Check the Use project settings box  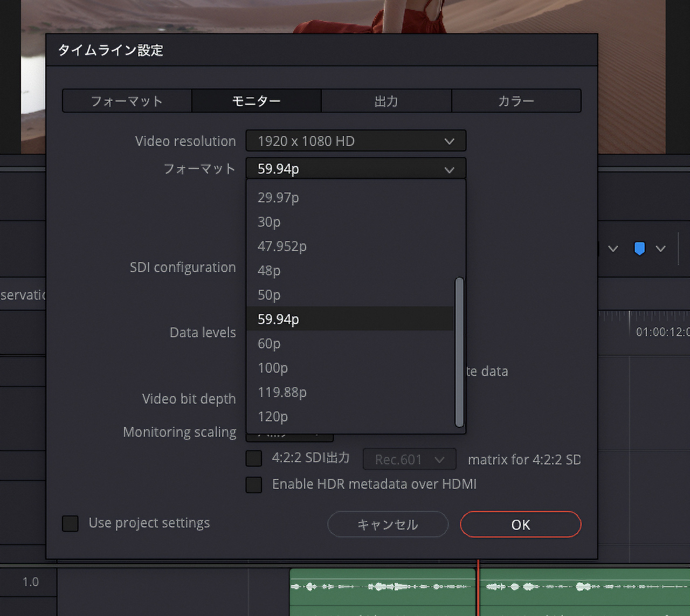(71, 523)
